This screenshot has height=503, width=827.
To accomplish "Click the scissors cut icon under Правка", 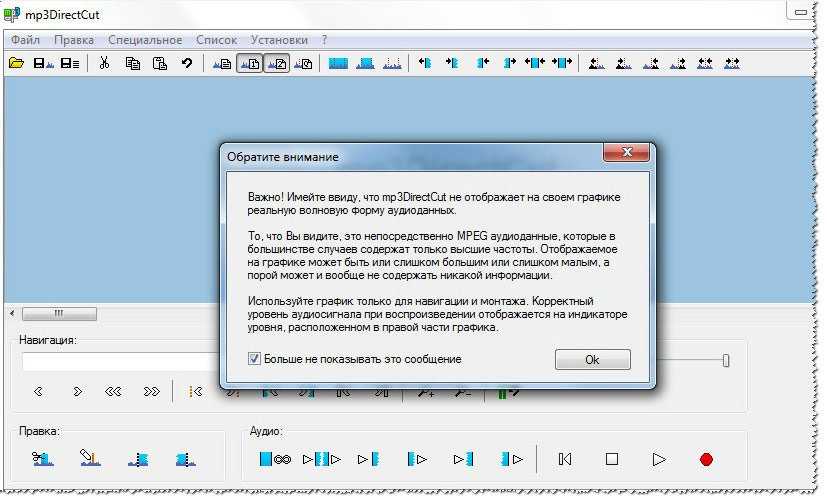I will click(41, 459).
